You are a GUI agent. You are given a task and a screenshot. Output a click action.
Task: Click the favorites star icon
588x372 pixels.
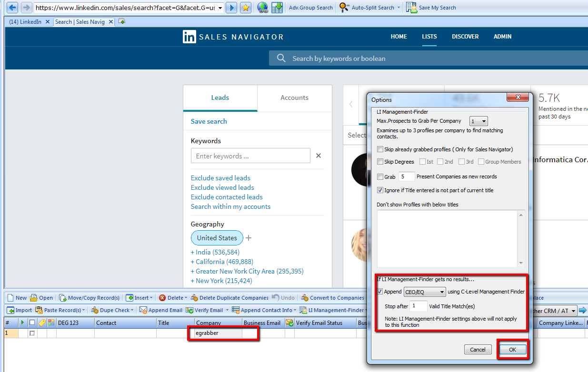245,8
